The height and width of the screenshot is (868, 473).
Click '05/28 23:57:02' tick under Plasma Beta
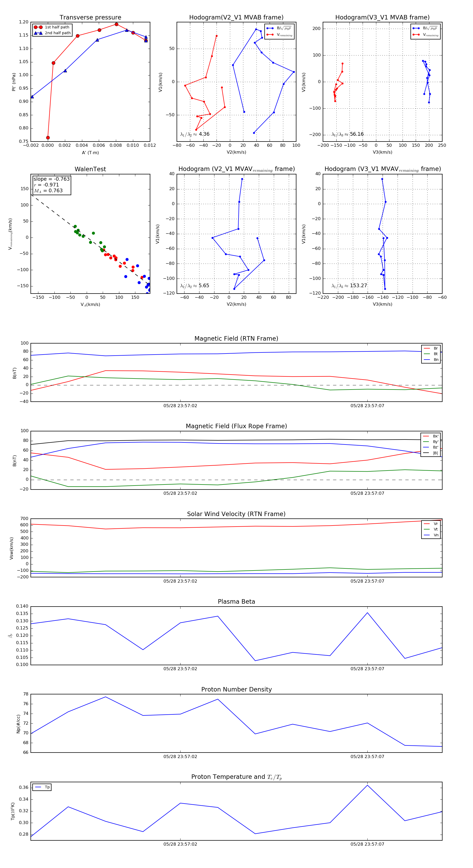(180, 669)
